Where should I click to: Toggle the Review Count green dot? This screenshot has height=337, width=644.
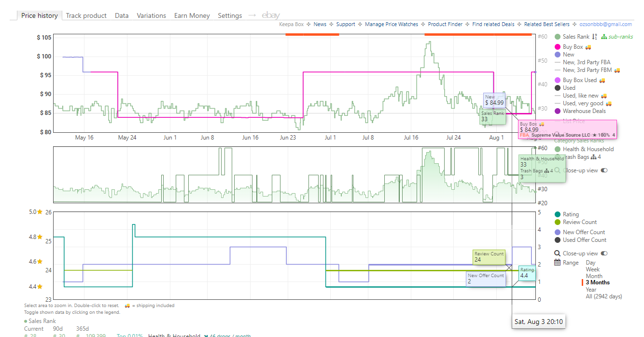click(x=558, y=222)
